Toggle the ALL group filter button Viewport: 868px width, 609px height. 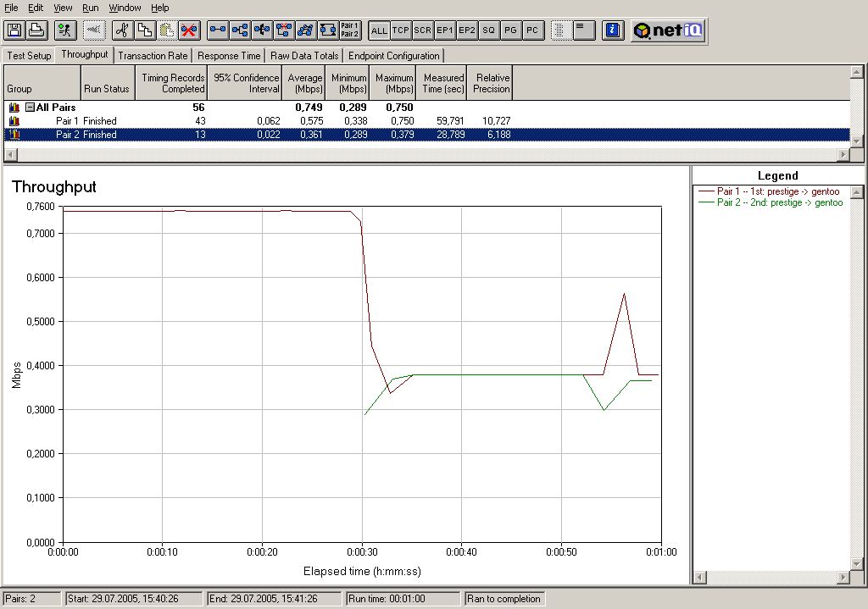379,30
